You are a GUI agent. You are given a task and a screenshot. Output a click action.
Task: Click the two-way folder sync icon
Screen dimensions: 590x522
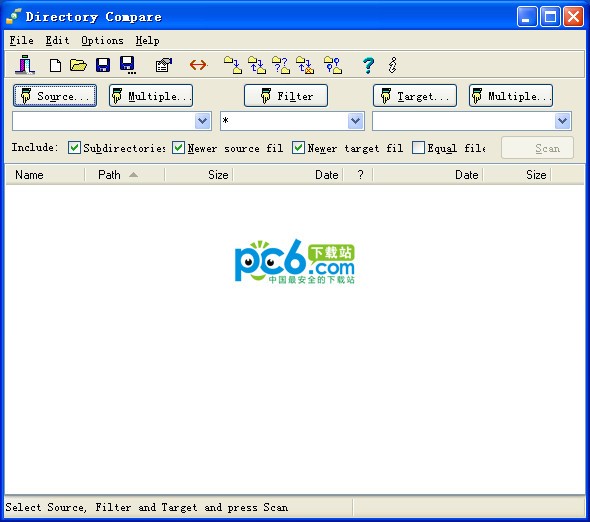click(x=257, y=65)
